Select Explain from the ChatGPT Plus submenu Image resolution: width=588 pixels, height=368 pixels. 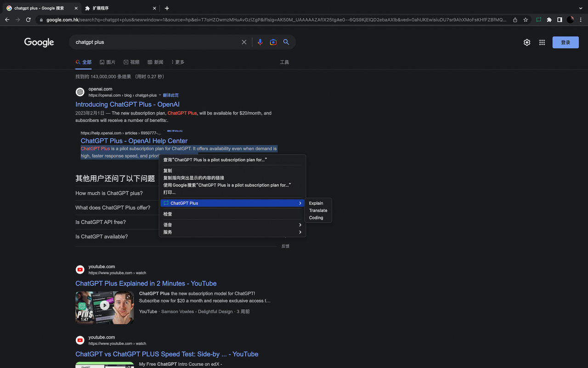pos(318,203)
